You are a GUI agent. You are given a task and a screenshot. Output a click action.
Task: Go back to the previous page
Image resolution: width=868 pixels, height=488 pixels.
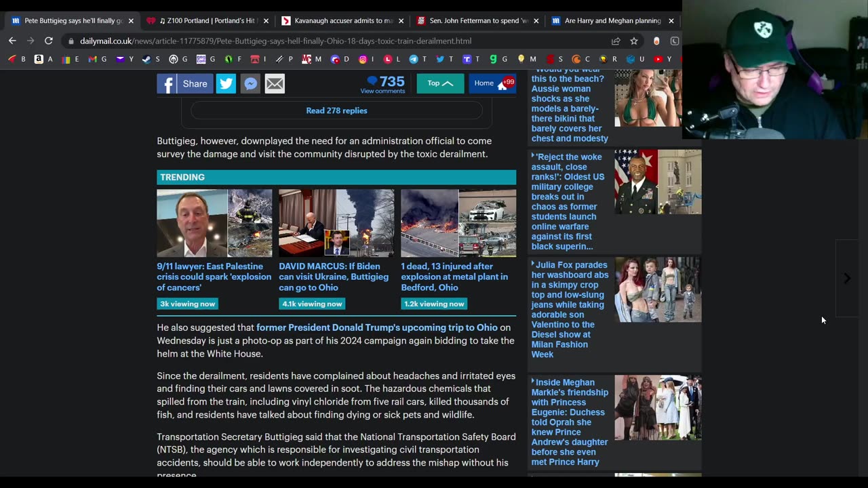coord(12,41)
